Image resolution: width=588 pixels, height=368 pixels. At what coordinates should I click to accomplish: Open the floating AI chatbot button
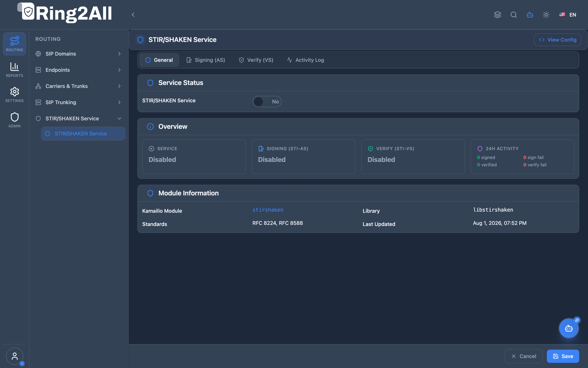569,328
